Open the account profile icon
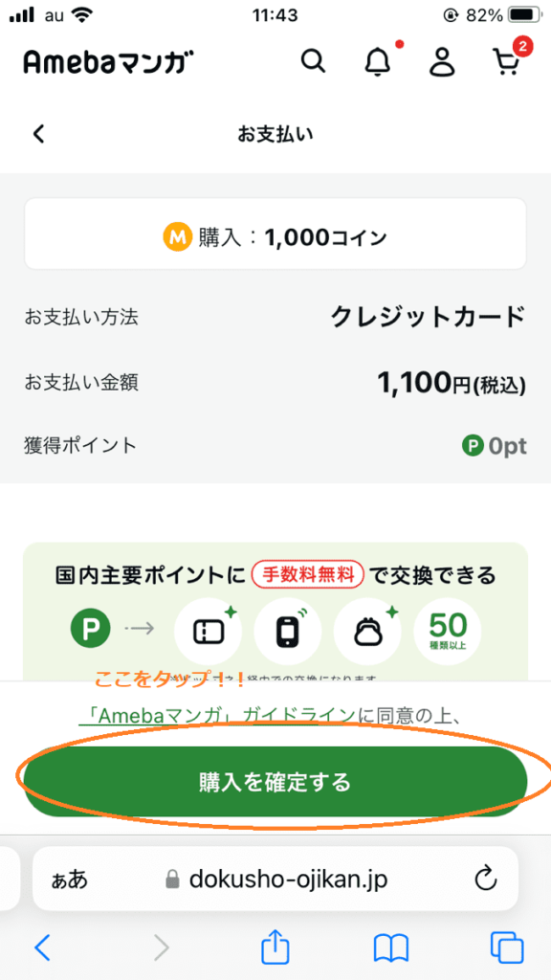The width and height of the screenshot is (551, 980). point(442,61)
